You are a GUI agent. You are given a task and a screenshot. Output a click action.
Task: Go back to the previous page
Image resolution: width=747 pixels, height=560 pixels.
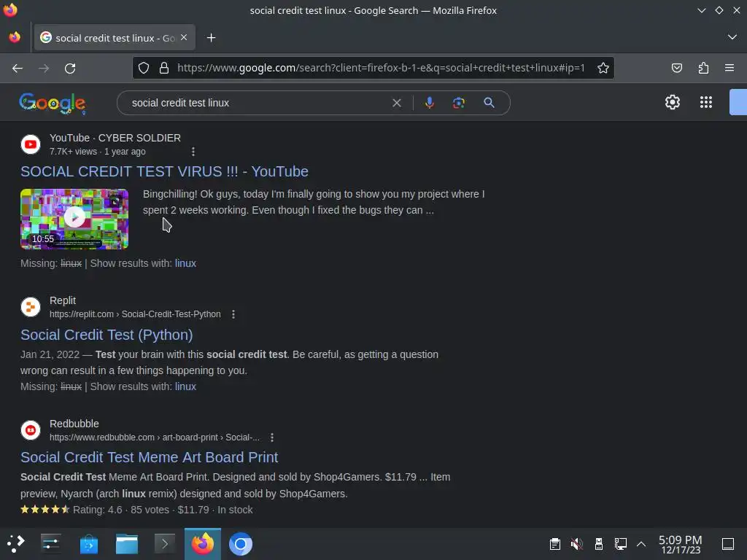18,68
